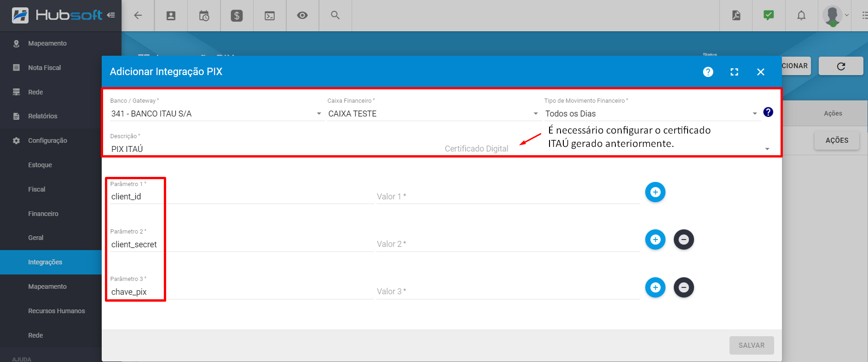Click the Valor 2 input field

tap(508, 244)
